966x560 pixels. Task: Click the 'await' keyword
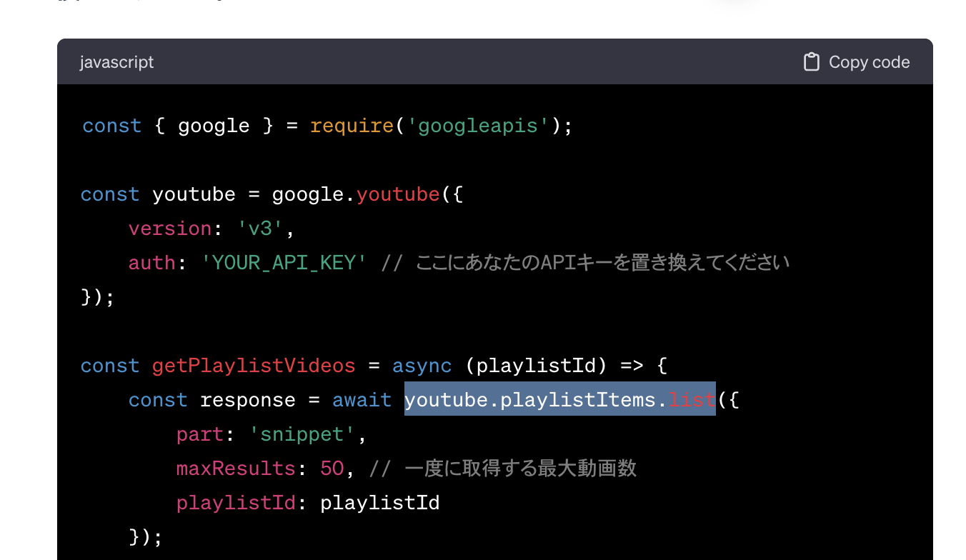point(362,400)
